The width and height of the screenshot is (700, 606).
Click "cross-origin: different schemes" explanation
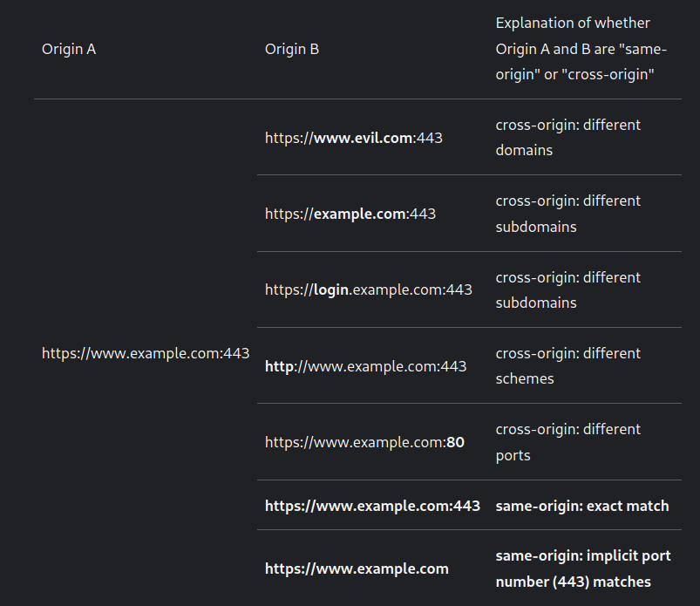pos(567,366)
